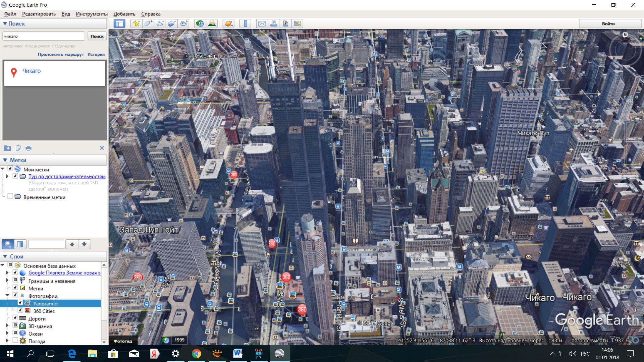Email the current view via envelope icon
Viewport: 644px width, 362px height.
click(x=262, y=23)
